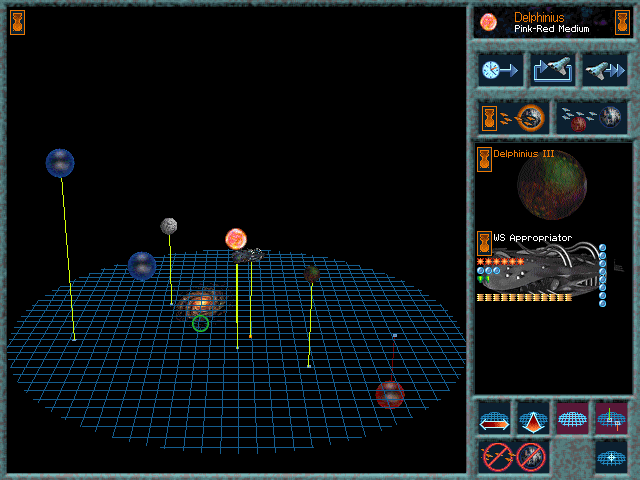Select the other species ships and planets filter
Screen dimensions: 640x480
pos(592,118)
